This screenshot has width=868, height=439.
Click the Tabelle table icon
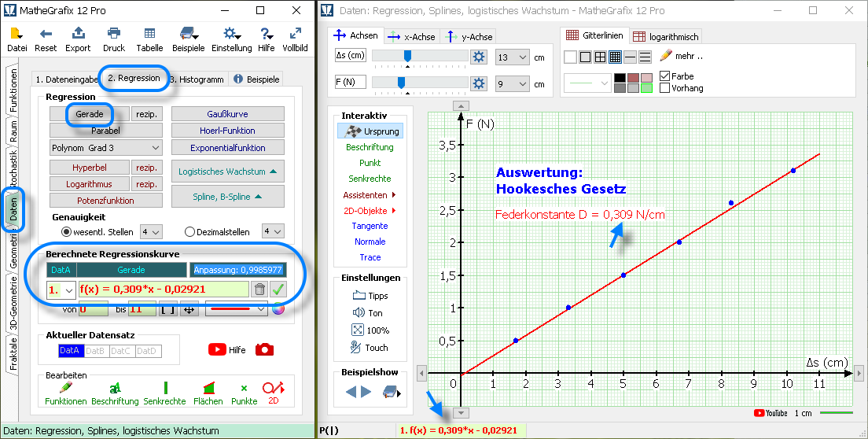click(149, 34)
